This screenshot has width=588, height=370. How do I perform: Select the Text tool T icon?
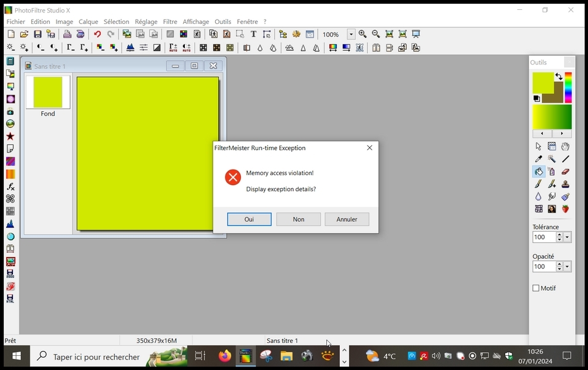click(x=254, y=34)
